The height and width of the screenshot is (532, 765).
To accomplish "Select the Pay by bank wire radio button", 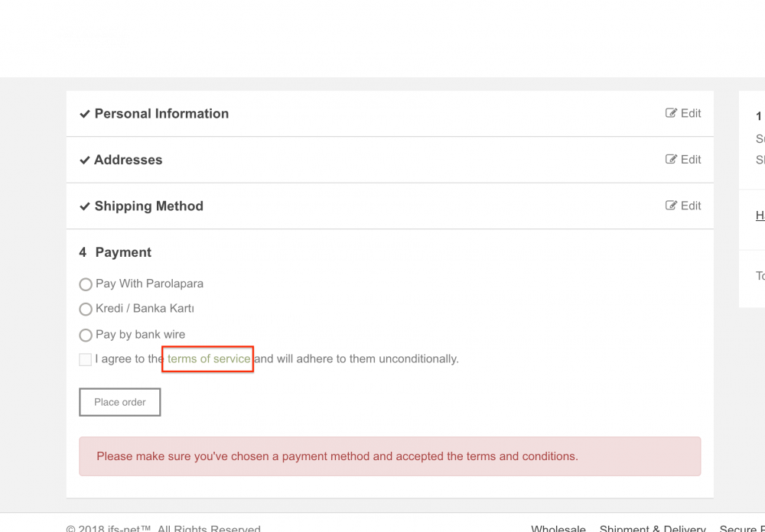I will (x=86, y=335).
